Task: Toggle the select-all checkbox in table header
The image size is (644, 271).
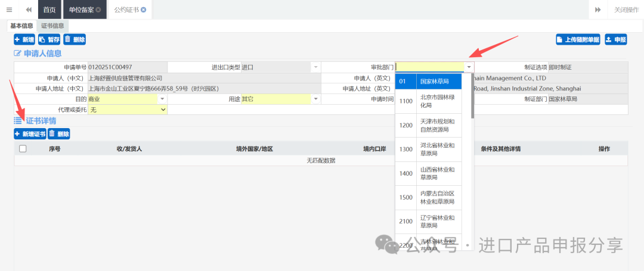Action: [x=23, y=149]
